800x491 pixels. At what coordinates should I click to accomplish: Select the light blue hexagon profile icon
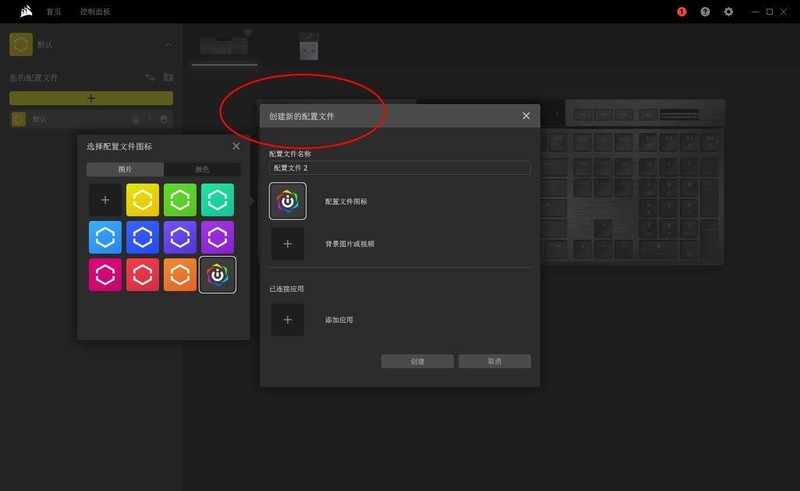click(x=105, y=237)
